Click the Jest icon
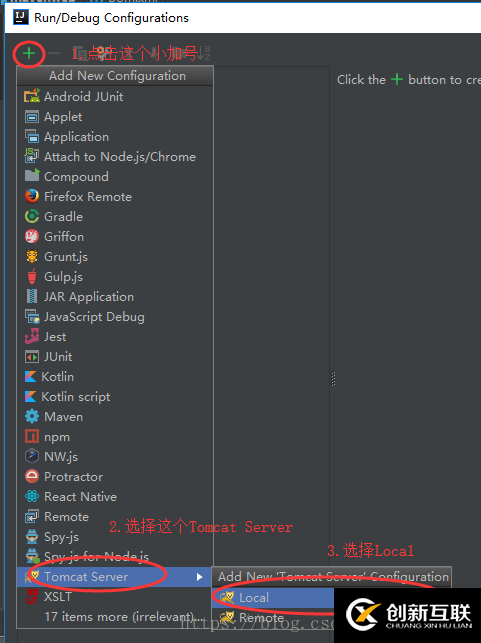481x643 pixels. [32, 336]
